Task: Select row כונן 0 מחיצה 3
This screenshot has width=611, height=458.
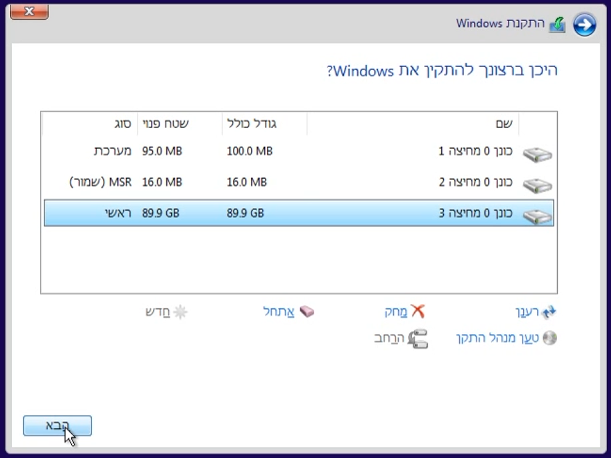Action: [x=299, y=213]
